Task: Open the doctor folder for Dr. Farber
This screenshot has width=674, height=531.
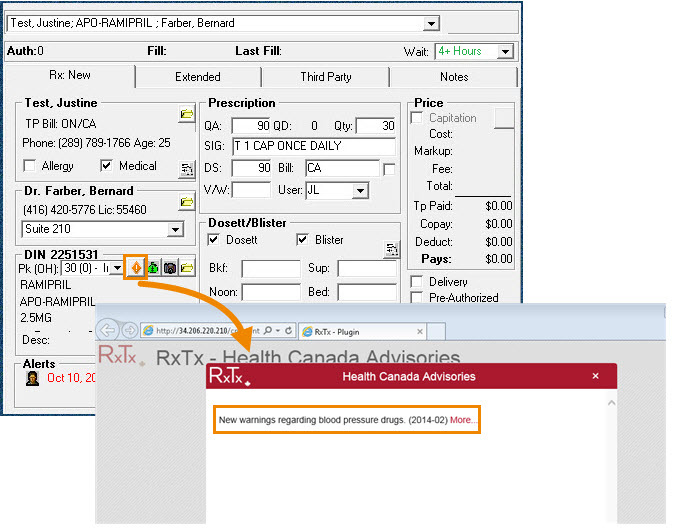Action: [187, 202]
